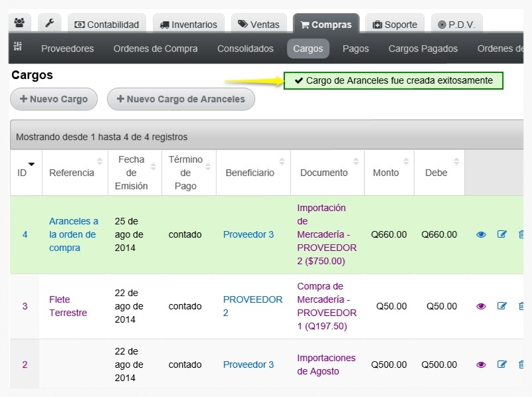
Task: Sort table by Documento column
Action: click(x=327, y=173)
